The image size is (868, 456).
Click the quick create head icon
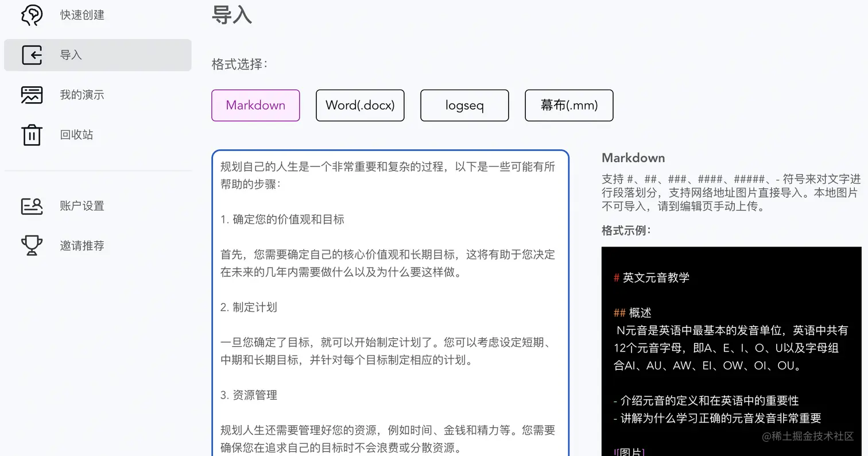tap(32, 15)
